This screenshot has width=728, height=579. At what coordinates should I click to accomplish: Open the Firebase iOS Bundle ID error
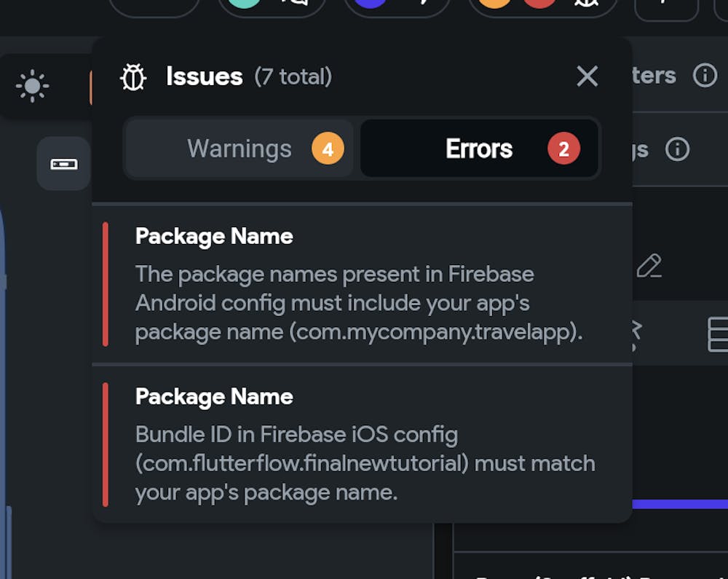(x=360, y=444)
